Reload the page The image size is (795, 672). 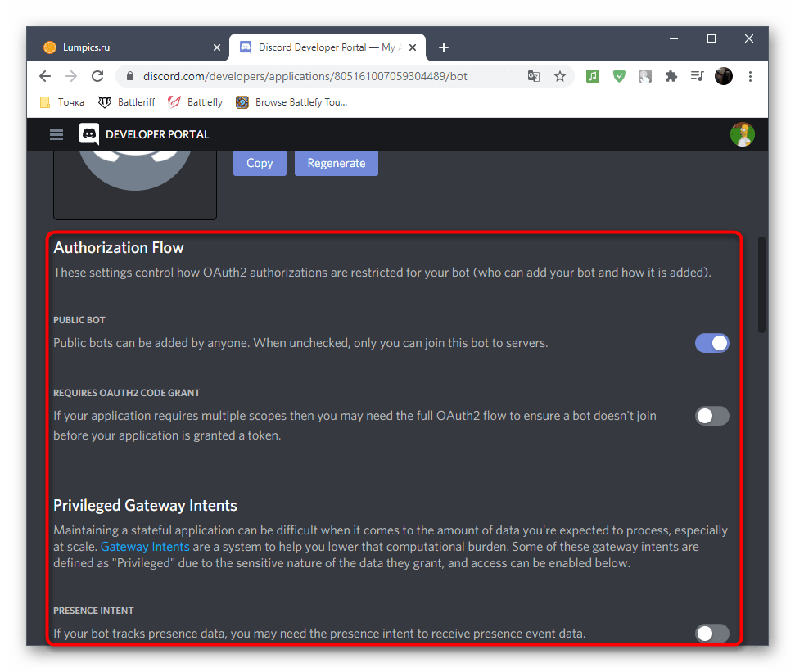coord(97,76)
